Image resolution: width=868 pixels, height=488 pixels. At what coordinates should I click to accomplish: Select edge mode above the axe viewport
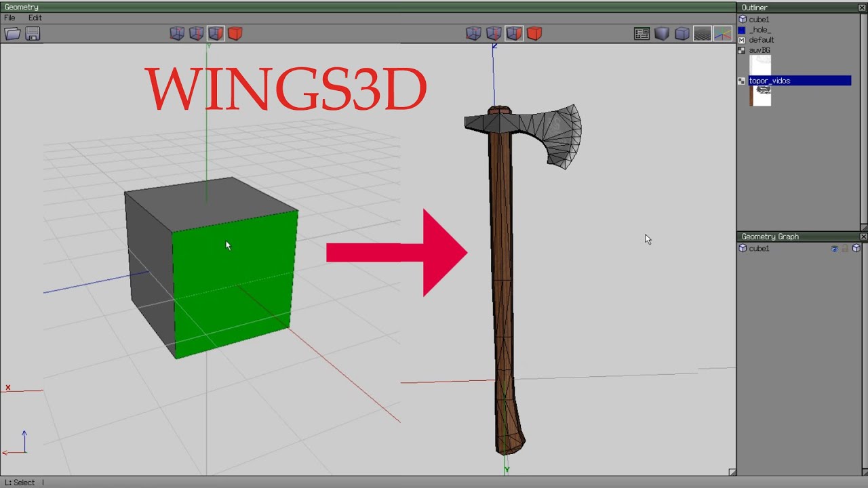pyautogui.click(x=494, y=33)
